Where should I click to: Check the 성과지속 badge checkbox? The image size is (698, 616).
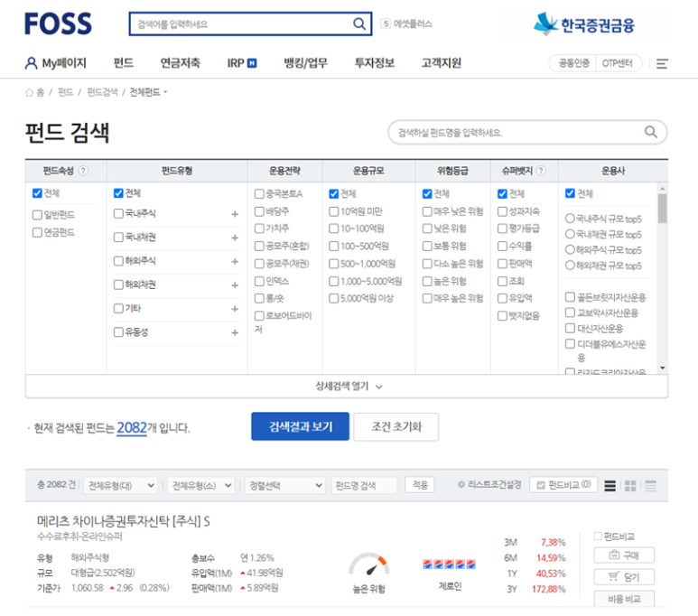pos(502,211)
